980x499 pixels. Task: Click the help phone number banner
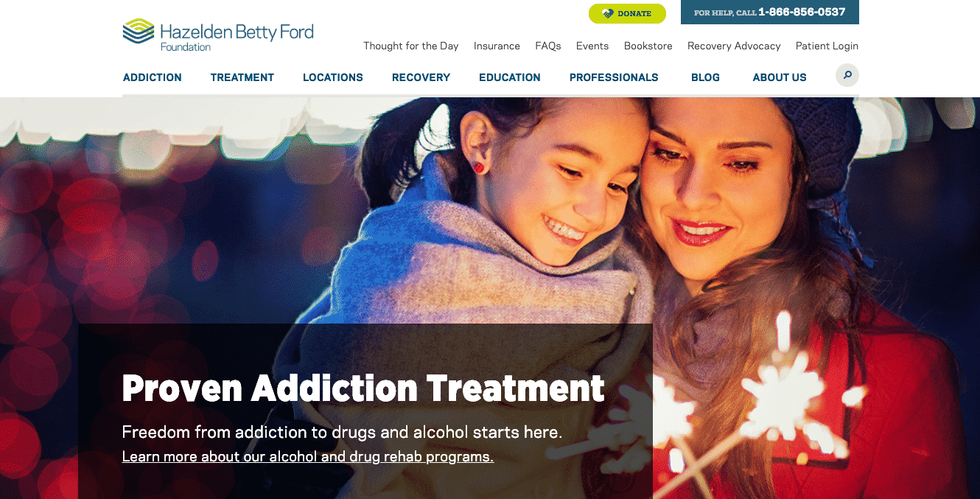click(770, 13)
